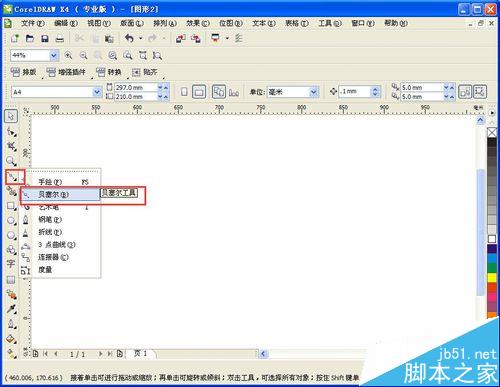
Task: Click the Zoom Out magnifier icon
Action: click(83, 55)
